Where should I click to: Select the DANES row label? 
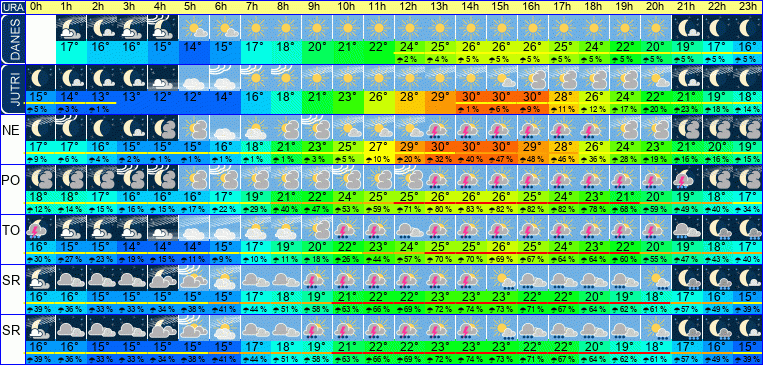[13, 39]
